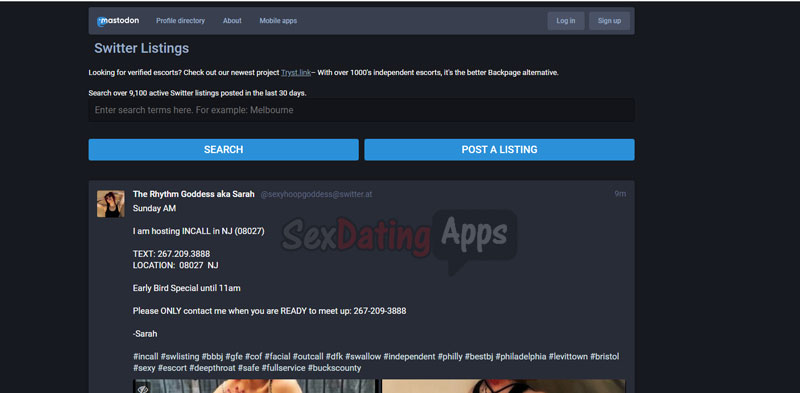
Task: Open the Mastodon logo home link
Action: (118, 21)
